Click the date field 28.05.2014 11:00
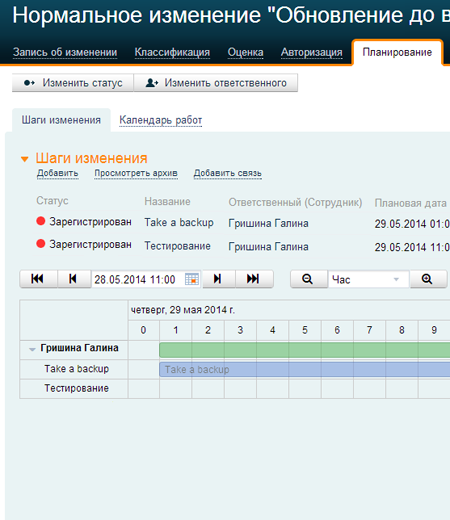This screenshot has height=520, width=450. 138,279
